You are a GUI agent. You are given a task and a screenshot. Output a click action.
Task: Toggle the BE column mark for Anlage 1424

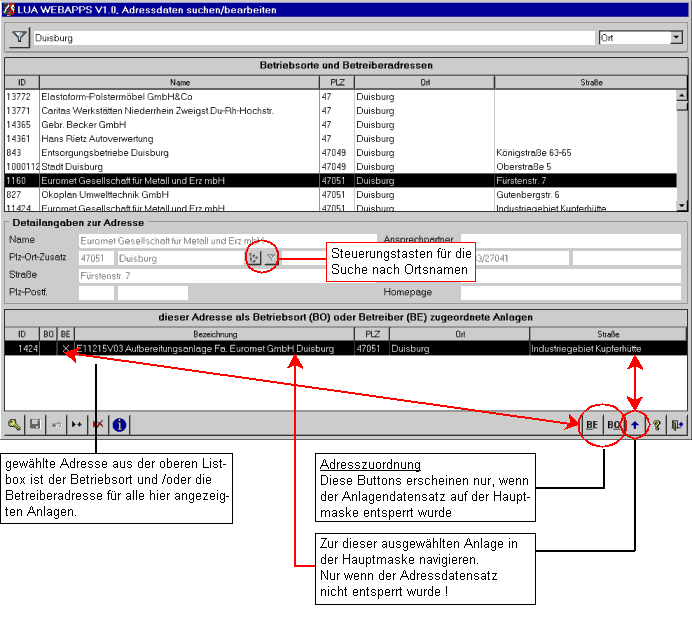tap(65, 348)
